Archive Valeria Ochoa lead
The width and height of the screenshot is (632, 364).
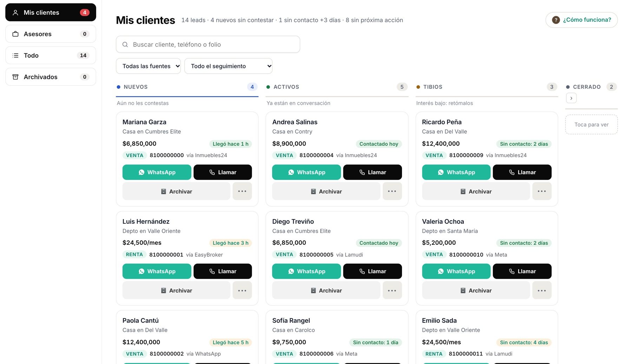pos(476,290)
